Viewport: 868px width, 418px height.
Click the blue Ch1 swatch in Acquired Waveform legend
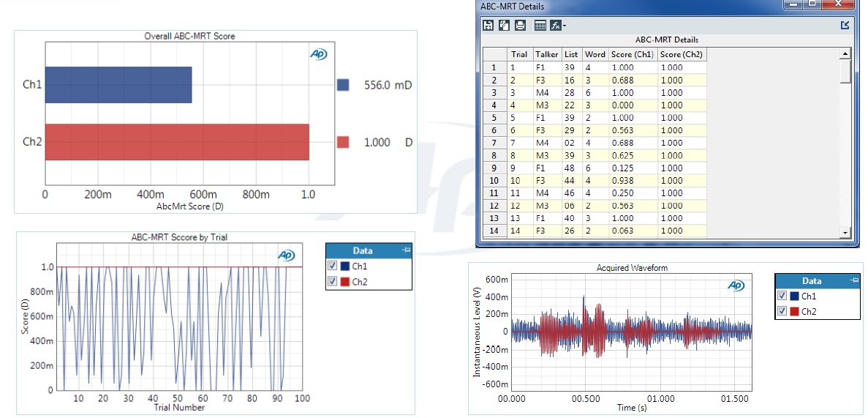click(x=795, y=296)
